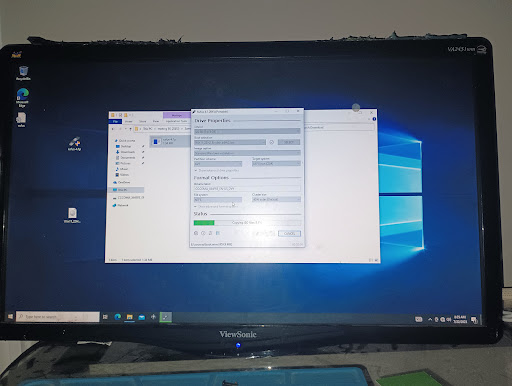Click the Task View taskbar icon
This screenshot has height=386, width=512.
pos(105,317)
